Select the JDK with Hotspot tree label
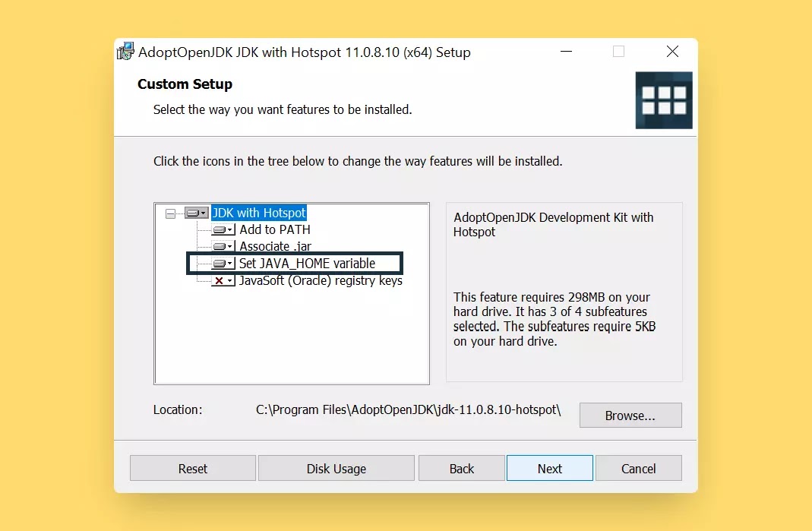Image resolution: width=812 pixels, height=531 pixels. [259, 213]
